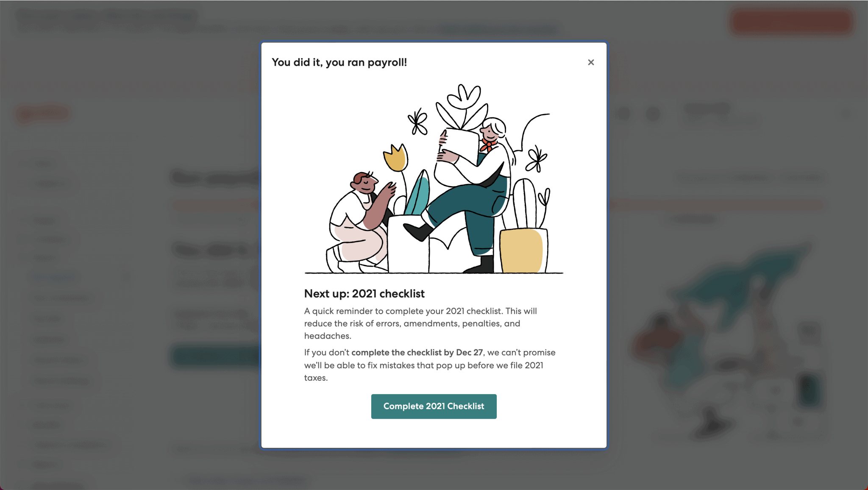Select the topmost blurred sidebar navigation item
This screenshot has width=868, height=490.
point(44,164)
